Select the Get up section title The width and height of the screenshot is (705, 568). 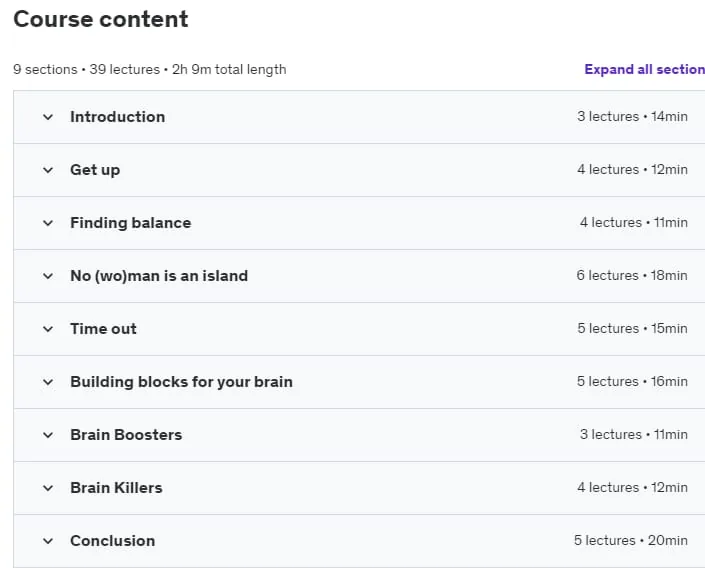[95, 170]
